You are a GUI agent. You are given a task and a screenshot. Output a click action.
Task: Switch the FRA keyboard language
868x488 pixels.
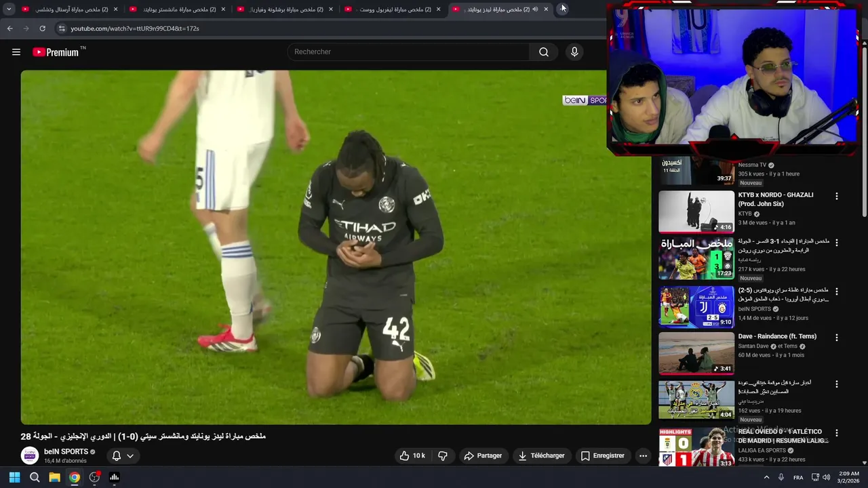point(798,477)
